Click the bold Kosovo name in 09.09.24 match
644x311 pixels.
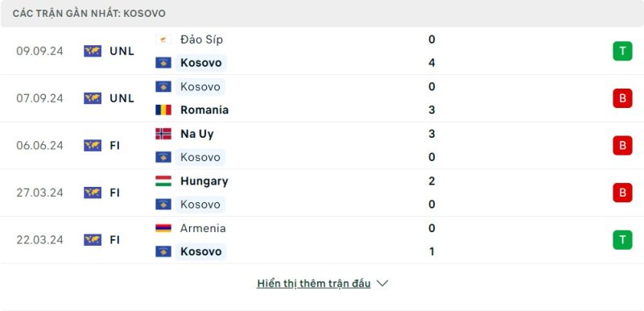tap(200, 63)
